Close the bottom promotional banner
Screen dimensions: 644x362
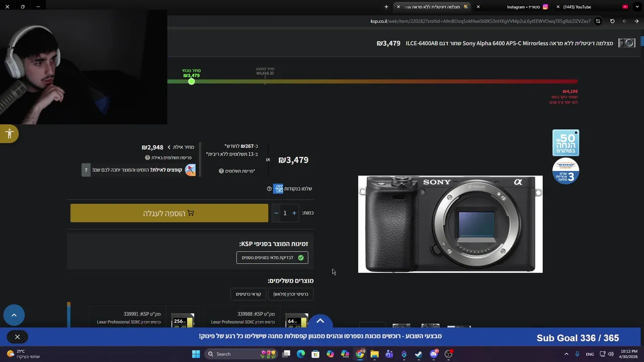17,337
